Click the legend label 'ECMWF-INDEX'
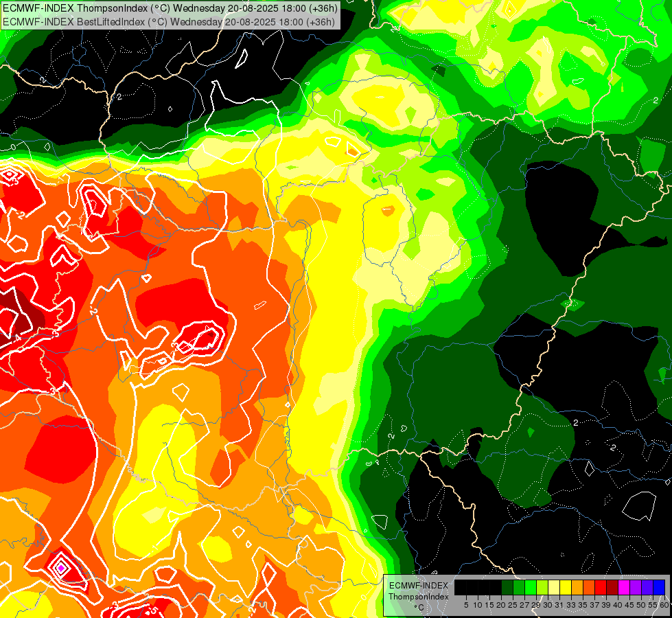Viewport: 672px width, 618px height. [x=419, y=586]
